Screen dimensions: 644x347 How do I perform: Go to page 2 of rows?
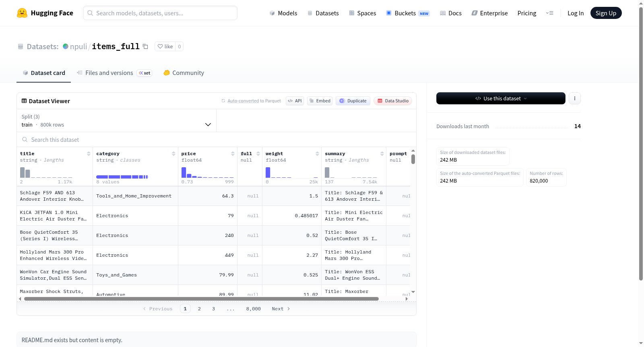(x=199, y=309)
